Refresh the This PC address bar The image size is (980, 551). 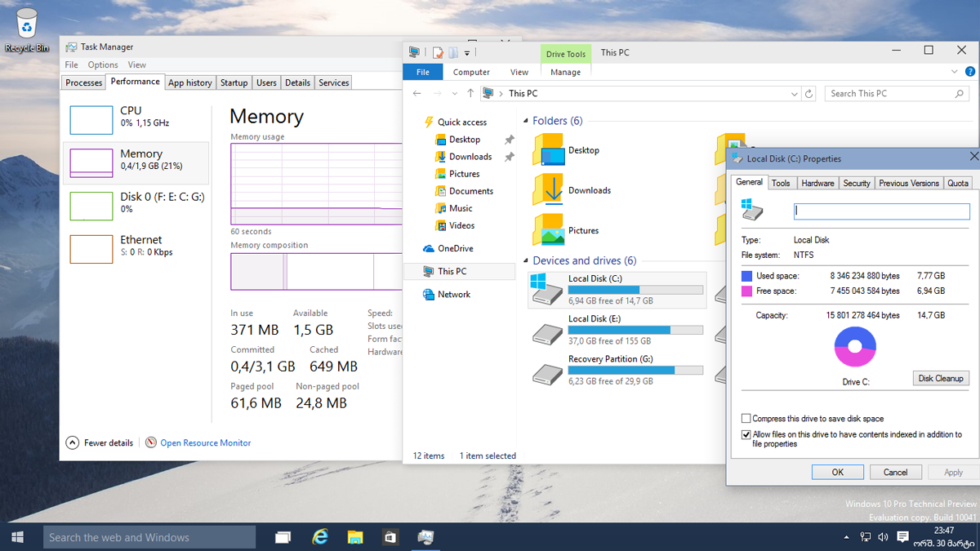click(809, 94)
